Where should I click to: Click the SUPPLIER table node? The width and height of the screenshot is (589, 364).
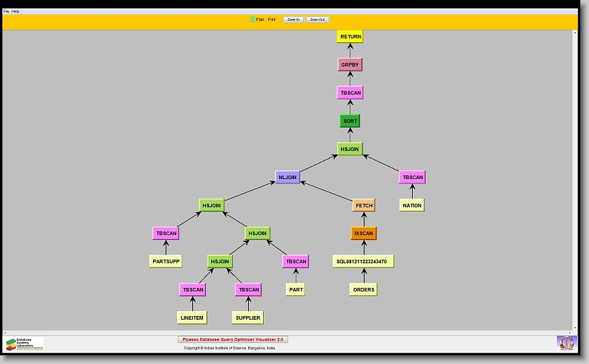247,318
